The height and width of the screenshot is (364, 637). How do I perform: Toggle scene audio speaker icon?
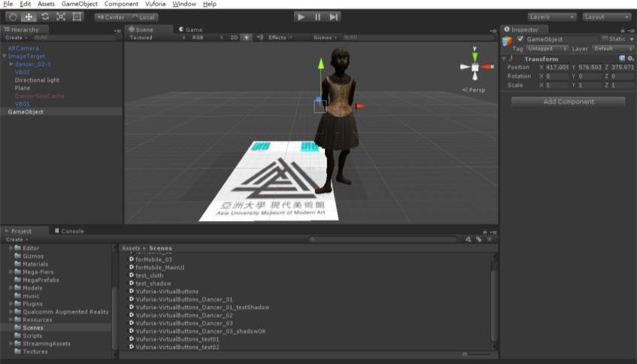pos(259,38)
